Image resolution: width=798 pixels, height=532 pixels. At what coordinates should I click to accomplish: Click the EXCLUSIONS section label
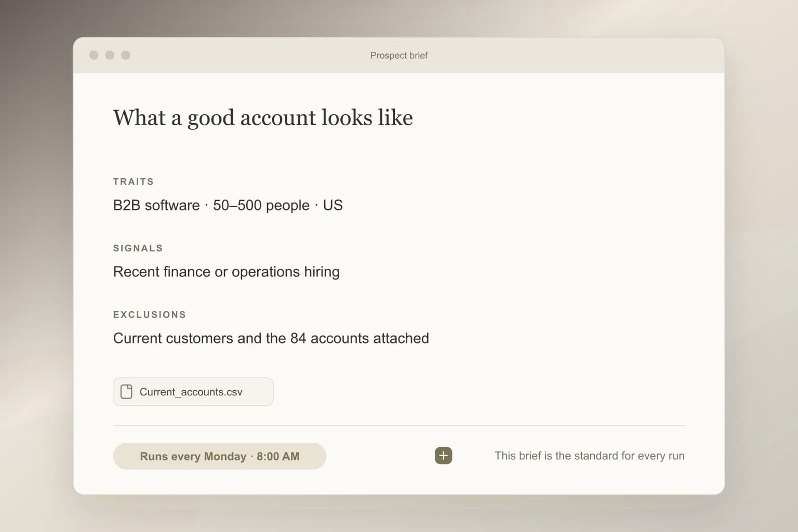click(x=150, y=315)
